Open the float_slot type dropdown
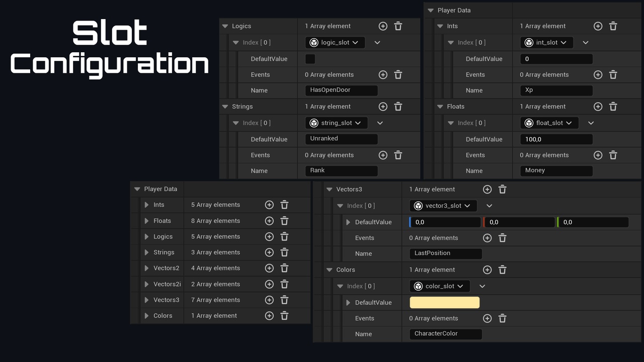This screenshot has width=644, height=362. click(x=549, y=123)
